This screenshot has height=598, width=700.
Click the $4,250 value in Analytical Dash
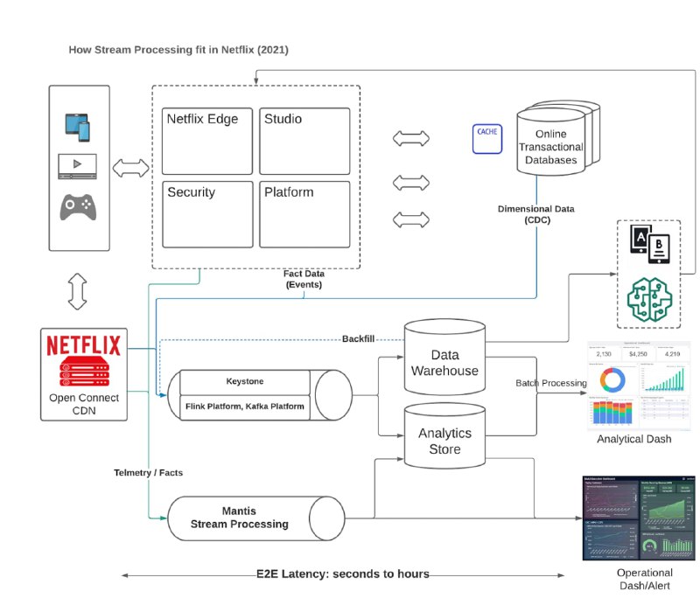coord(638,353)
